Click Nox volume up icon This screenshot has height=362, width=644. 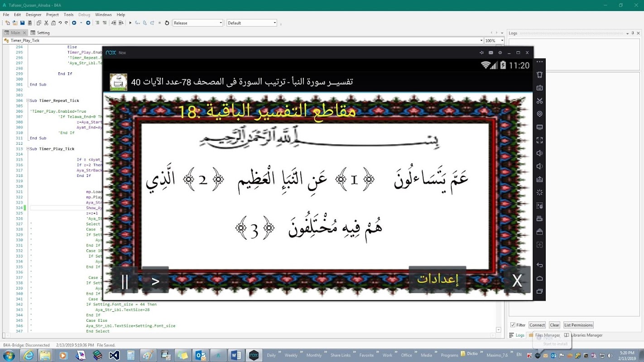(539, 153)
